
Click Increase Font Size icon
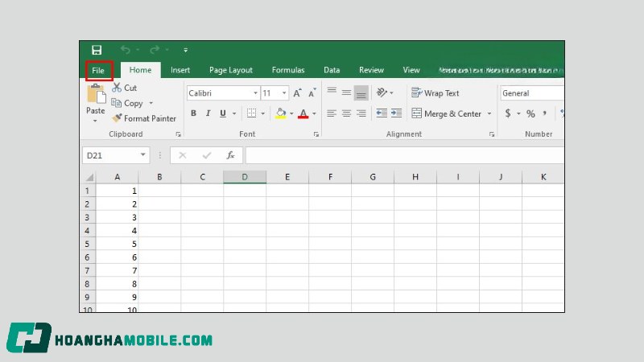click(297, 93)
